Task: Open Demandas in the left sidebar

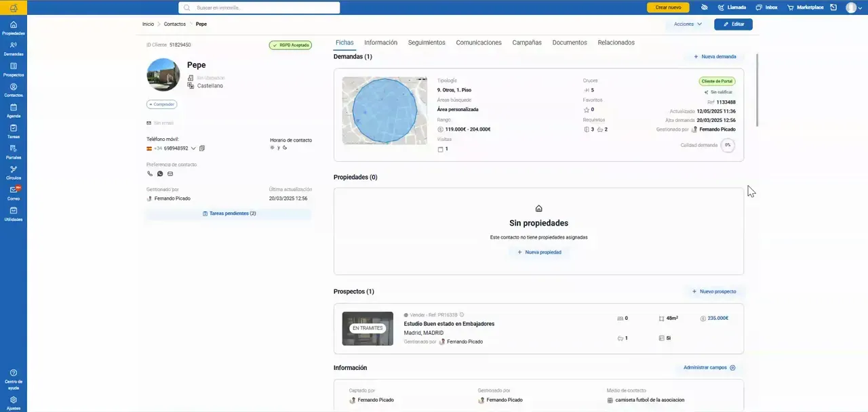Action: pyautogui.click(x=14, y=49)
